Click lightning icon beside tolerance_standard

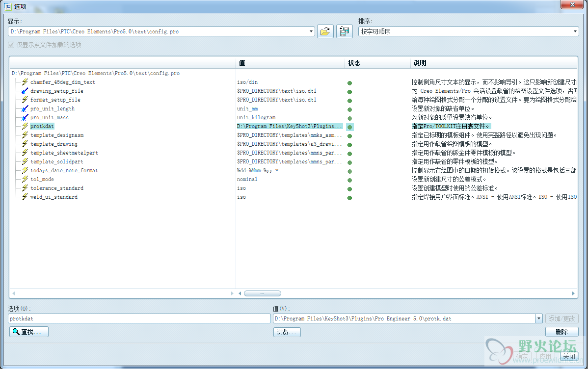click(x=25, y=188)
